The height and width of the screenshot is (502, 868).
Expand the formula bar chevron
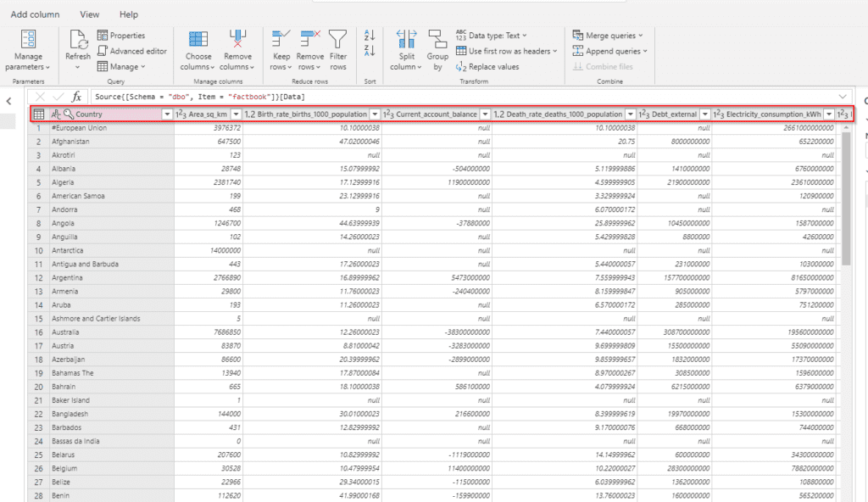pyautogui.click(x=842, y=97)
